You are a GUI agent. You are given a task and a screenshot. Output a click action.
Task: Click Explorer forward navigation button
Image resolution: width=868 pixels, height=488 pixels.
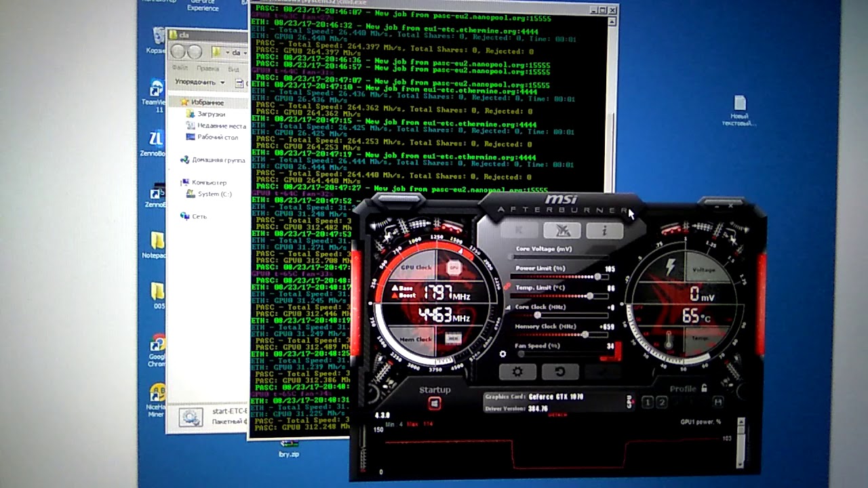[194, 52]
